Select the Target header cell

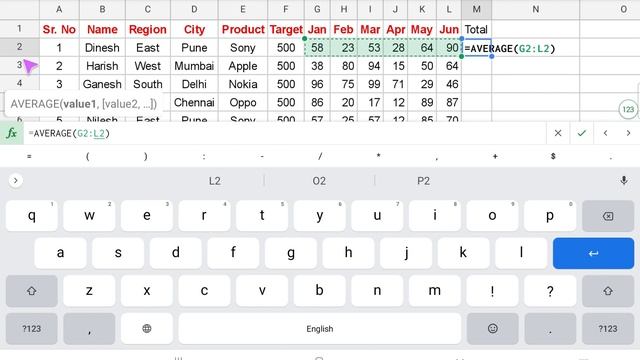[x=286, y=29]
